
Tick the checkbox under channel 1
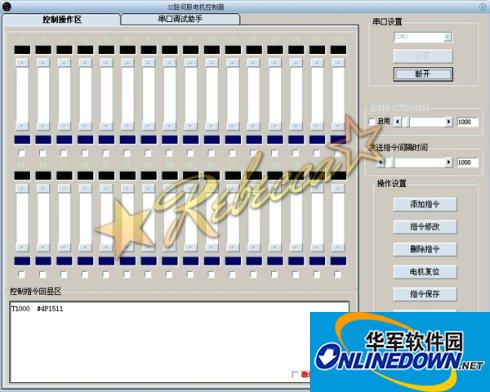tap(22, 153)
